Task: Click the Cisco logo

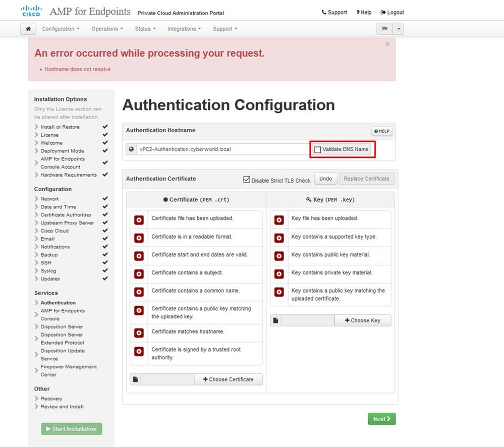Action: [x=31, y=11]
